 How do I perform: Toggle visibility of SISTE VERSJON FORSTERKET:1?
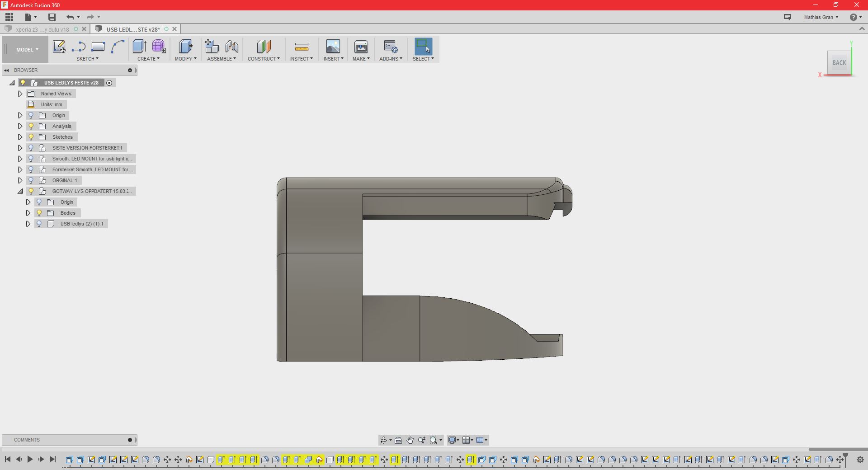click(31, 148)
